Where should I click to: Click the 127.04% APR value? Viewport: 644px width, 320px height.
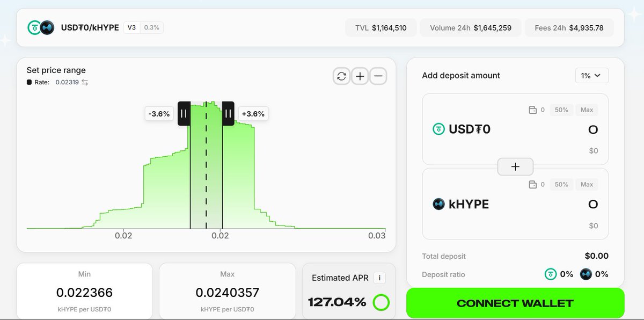coord(337,302)
